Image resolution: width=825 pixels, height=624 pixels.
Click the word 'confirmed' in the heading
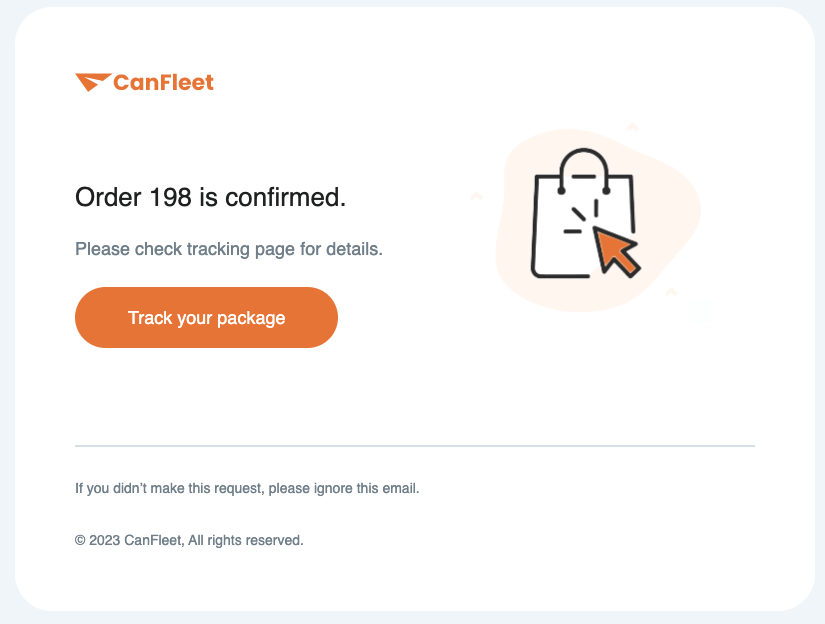pos(283,197)
